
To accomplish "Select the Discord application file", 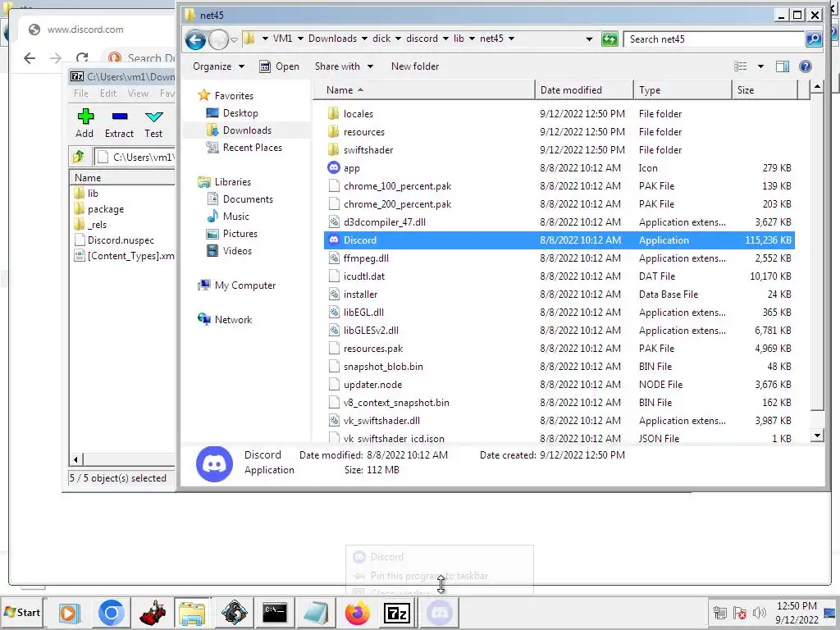I will (x=559, y=240).
